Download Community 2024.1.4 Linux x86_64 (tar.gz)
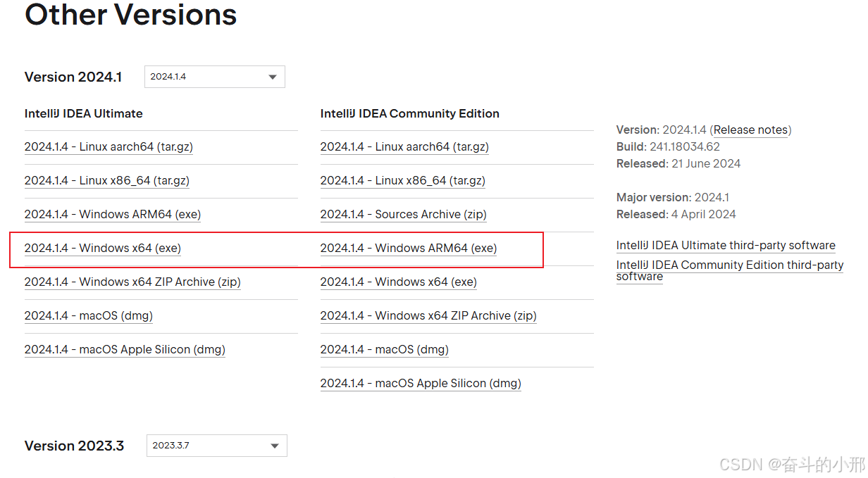The height and width of the screenshot is (478, 868). tap(403, 181)
